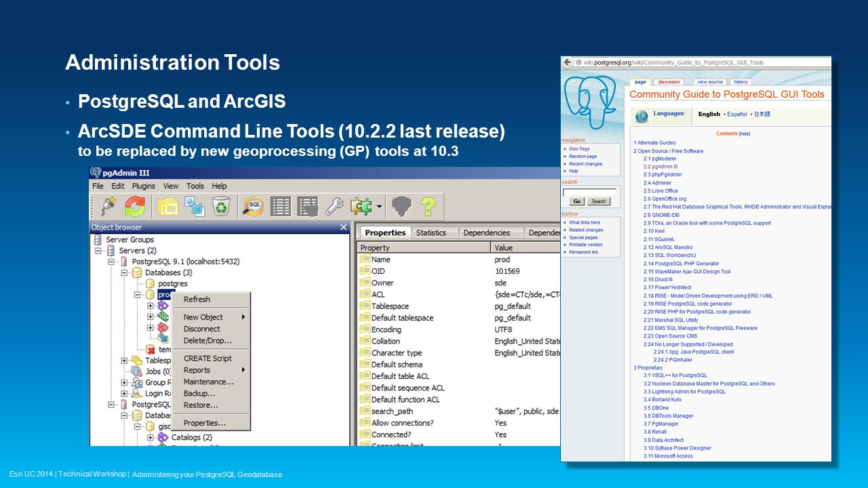Open the Tools menu
This screenshot has height=488, width=868.
195,186
